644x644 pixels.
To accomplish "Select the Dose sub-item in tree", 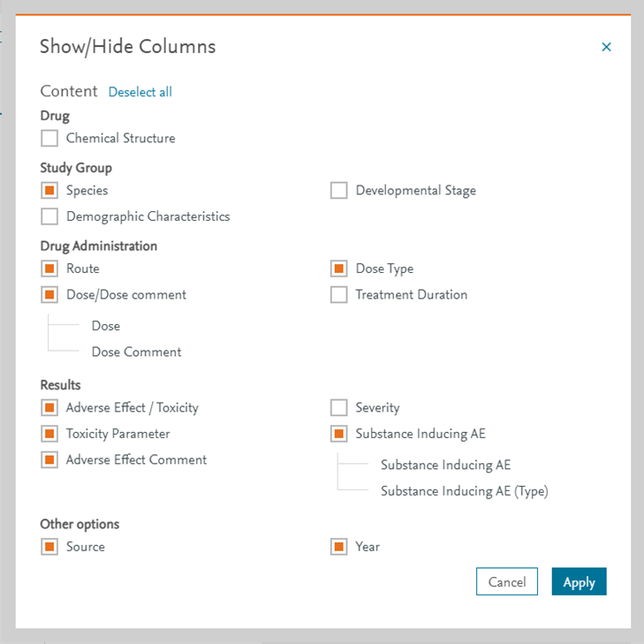I will click(x=106, y=326).
